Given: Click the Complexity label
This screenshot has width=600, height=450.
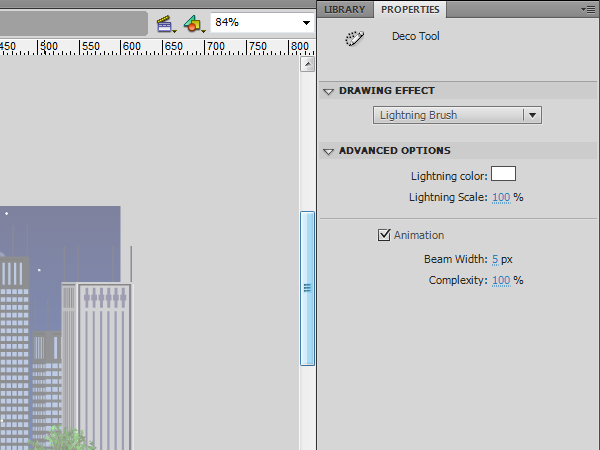Looking at the screenshot, I should (458, 280).
